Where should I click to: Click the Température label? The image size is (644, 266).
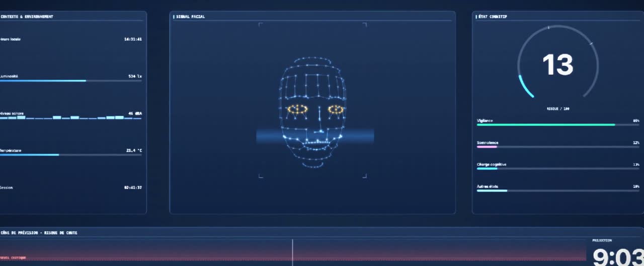pos(11,151)
